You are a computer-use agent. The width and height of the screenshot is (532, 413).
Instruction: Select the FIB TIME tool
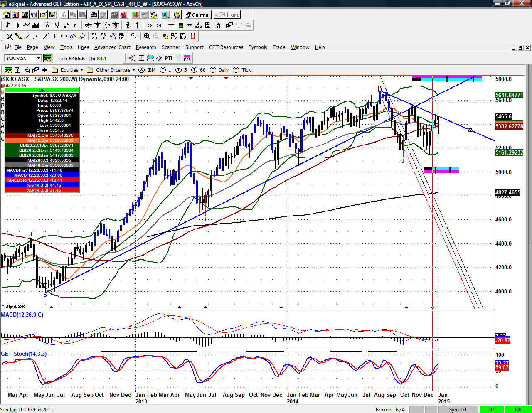(x=122, y=37)
